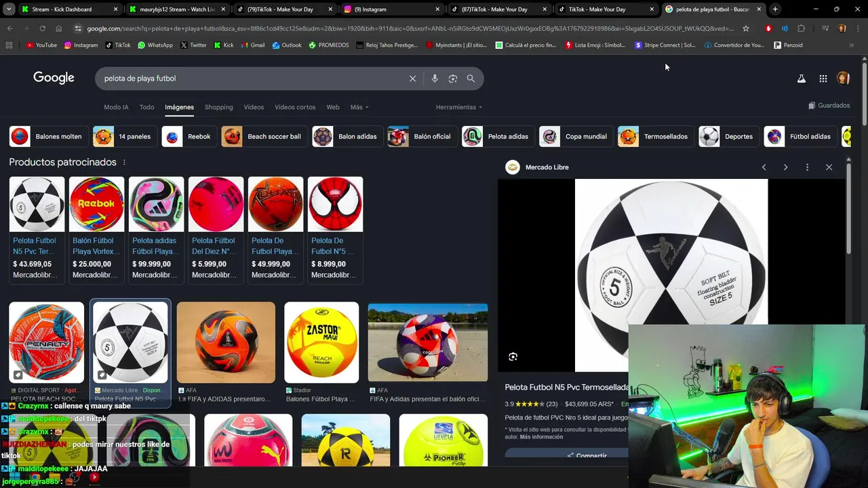Open WhatsApp bookmark
The image size is (868, 488).
[x=155, y=45]
